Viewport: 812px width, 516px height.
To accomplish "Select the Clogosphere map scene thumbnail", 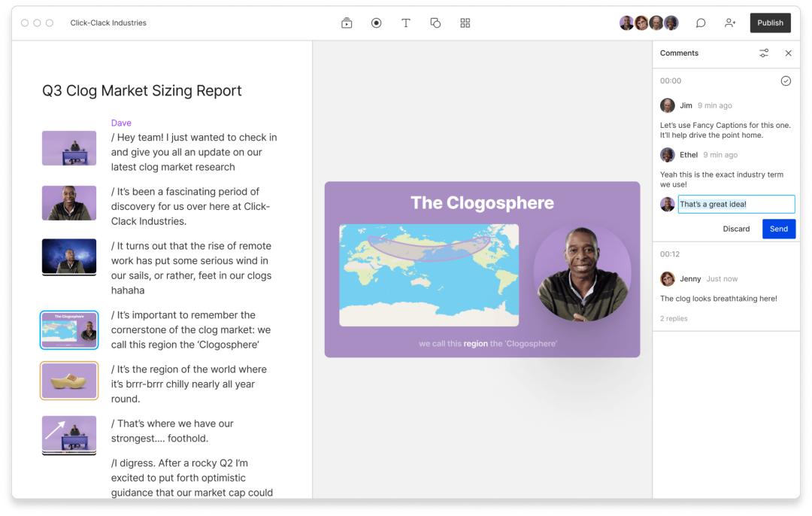I will (69, 330).
